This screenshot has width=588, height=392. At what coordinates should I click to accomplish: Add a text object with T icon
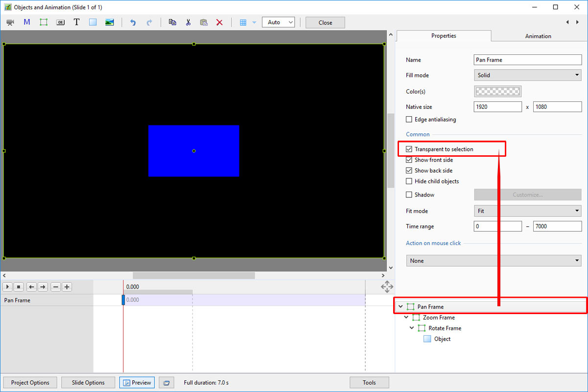point(76,23)
